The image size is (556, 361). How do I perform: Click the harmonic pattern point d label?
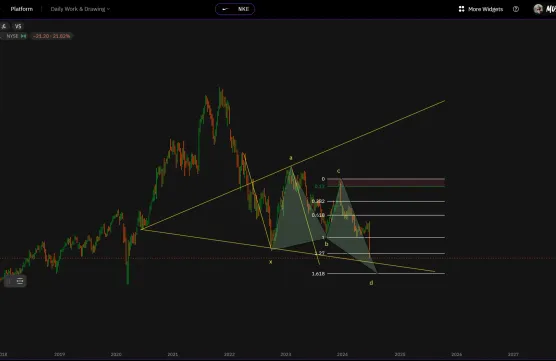point(371,283)
